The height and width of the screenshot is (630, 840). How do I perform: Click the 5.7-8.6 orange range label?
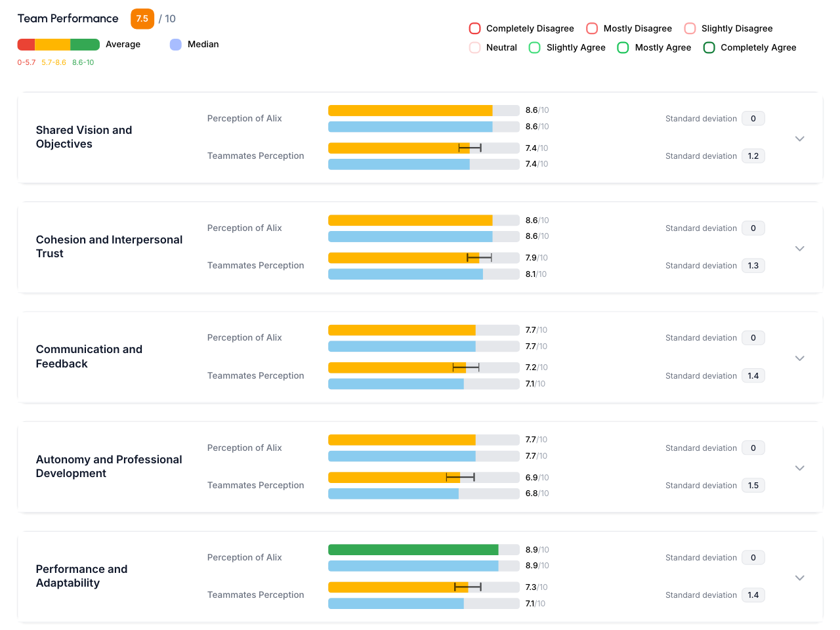pos(54,62)
